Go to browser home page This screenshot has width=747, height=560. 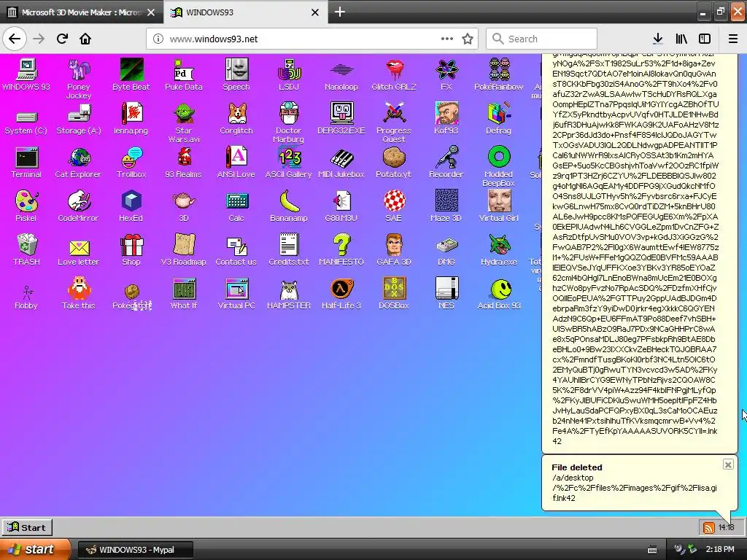click(x=85, y=39)
